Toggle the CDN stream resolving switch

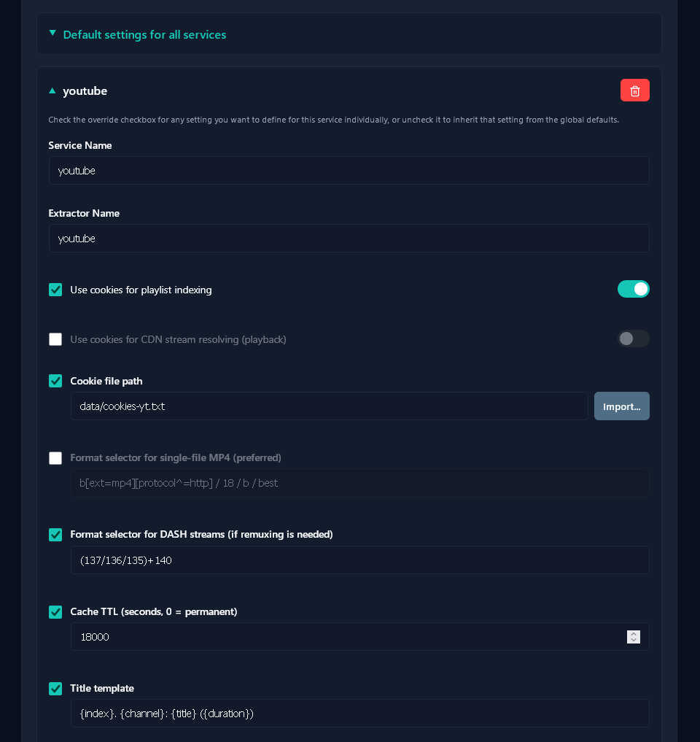coord(634,339)
